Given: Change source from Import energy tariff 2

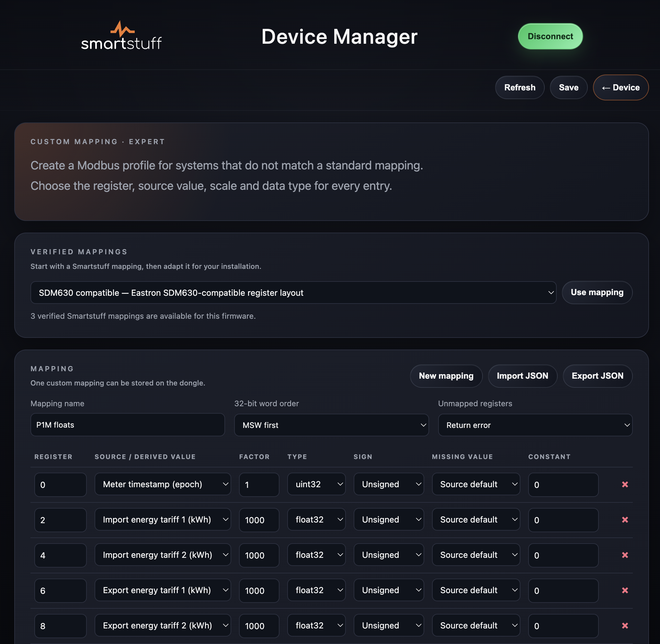Looking at the screenshot, I should tap(163, 555).
